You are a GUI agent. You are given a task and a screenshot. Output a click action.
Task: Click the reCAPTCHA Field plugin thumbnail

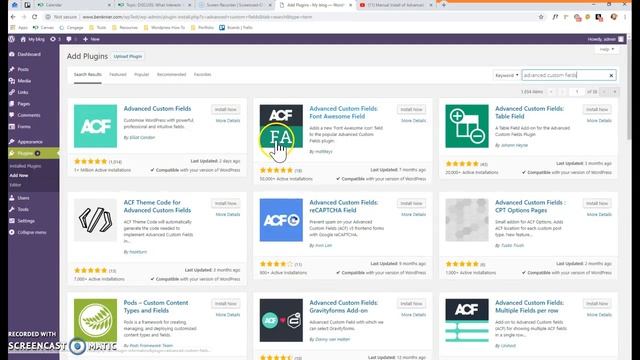pos(281,220)
